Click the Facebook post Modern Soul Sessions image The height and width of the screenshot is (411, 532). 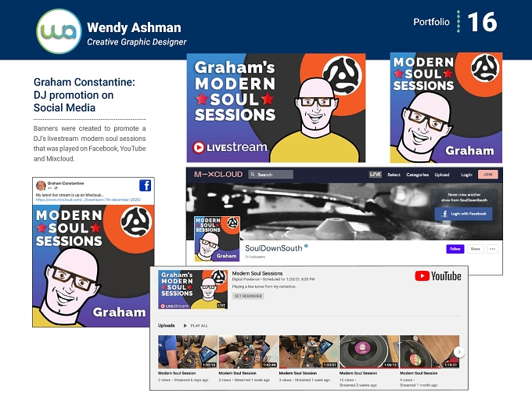coord(93,266)
